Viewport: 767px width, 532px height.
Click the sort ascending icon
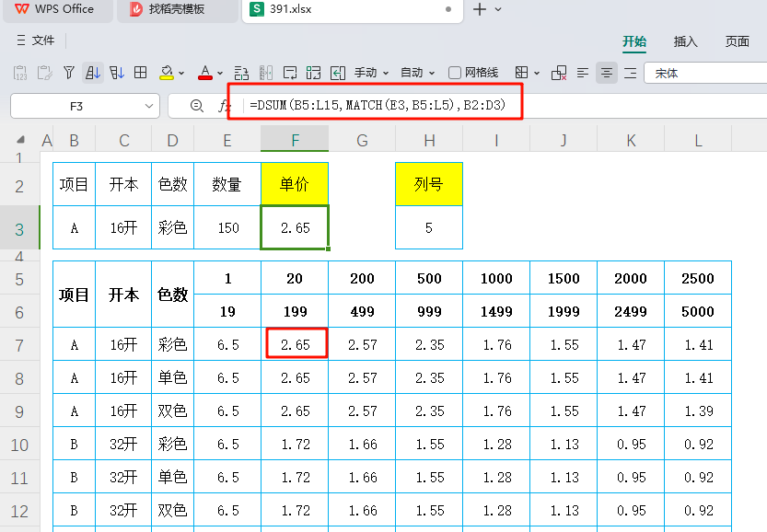93,73
